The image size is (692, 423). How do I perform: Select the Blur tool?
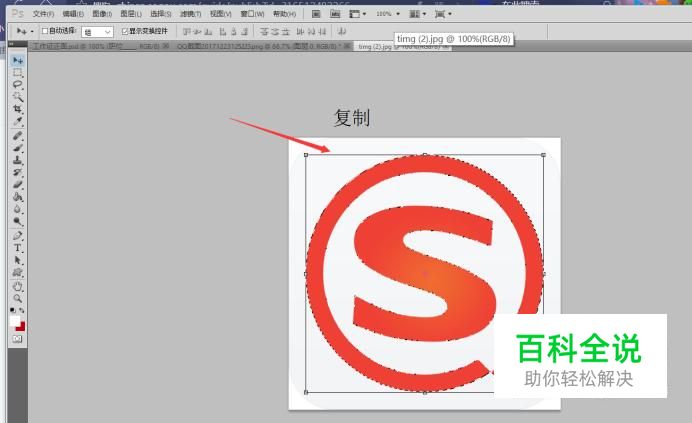pyautogui.click(x=18, y=209)
